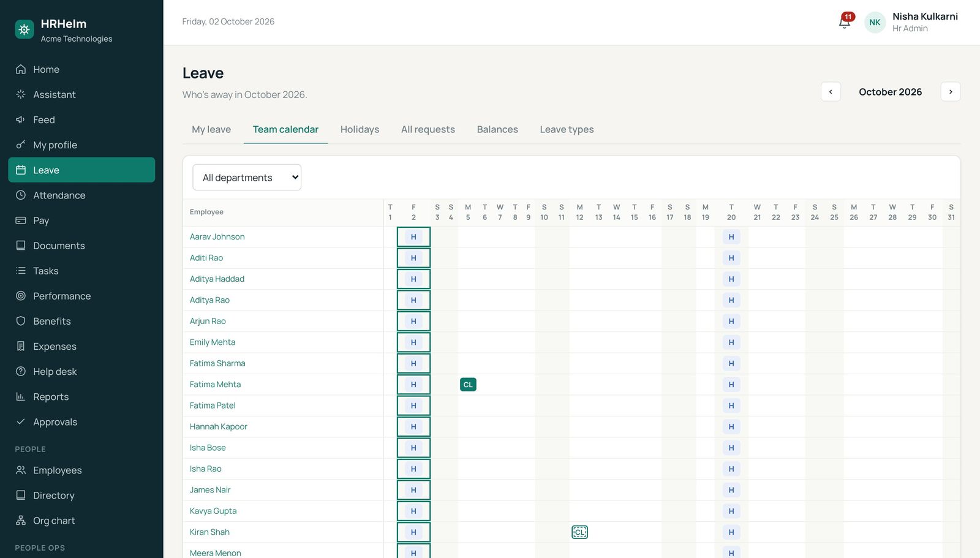Screen dimensions: 980x558
Task: Select the Leave sidebar item
Action: (81, 170)
